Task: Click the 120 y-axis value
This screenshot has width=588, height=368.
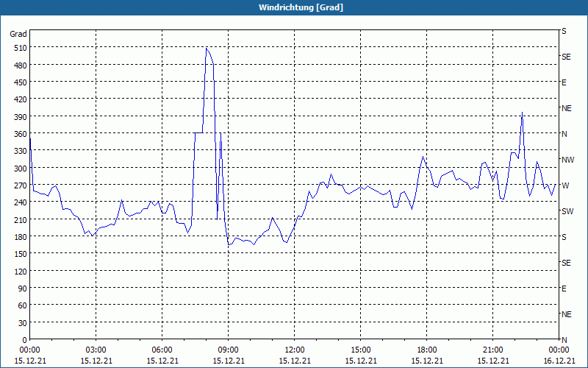Action: click(21, 271)
